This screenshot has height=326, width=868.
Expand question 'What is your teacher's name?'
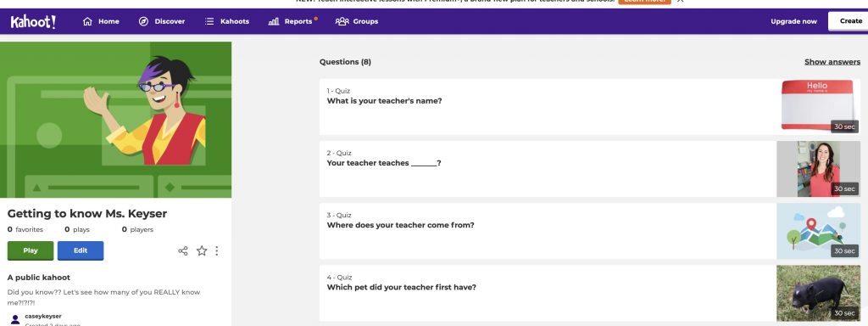click(x=590, y=107)
